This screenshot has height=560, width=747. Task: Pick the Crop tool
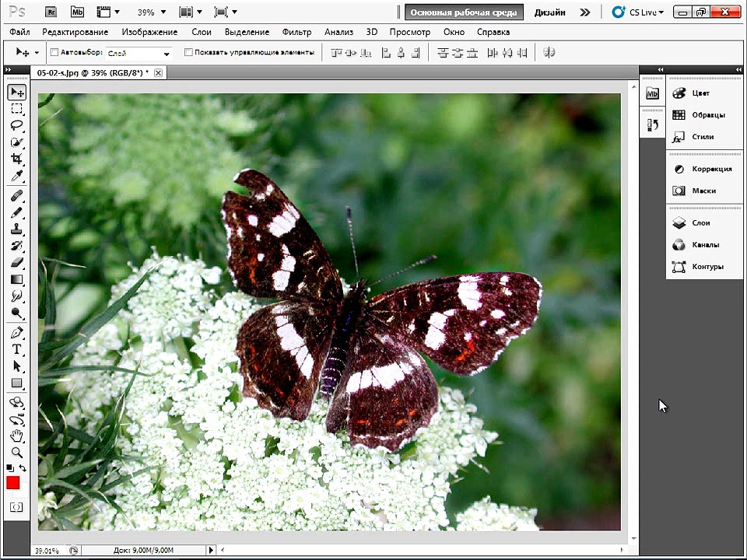coord(16,159)
